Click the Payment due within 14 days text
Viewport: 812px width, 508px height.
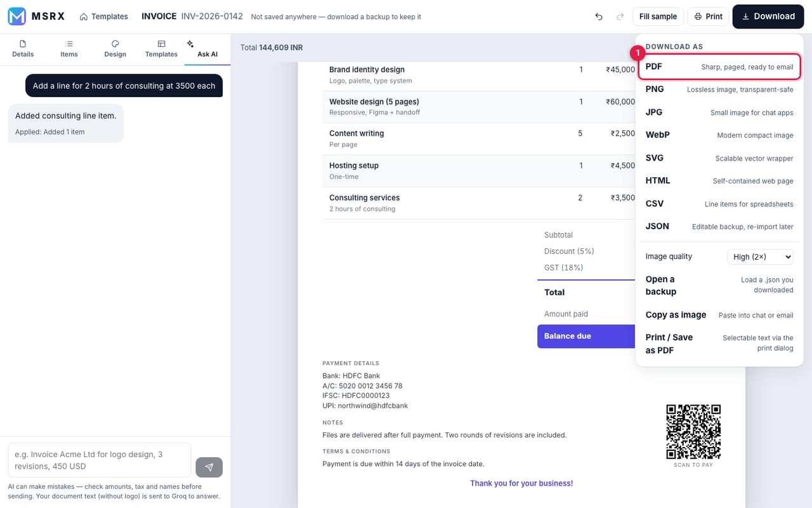click(x=403, y=464)
